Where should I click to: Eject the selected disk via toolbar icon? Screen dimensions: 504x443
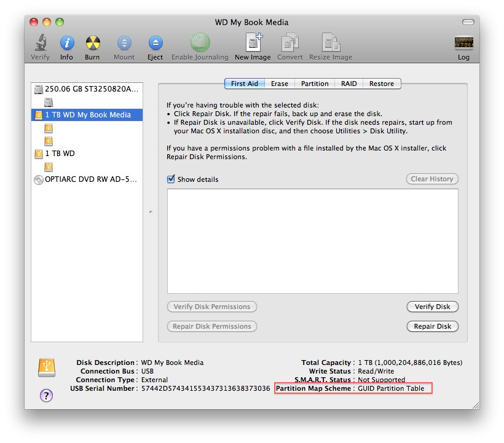click(x=156, y=43)
